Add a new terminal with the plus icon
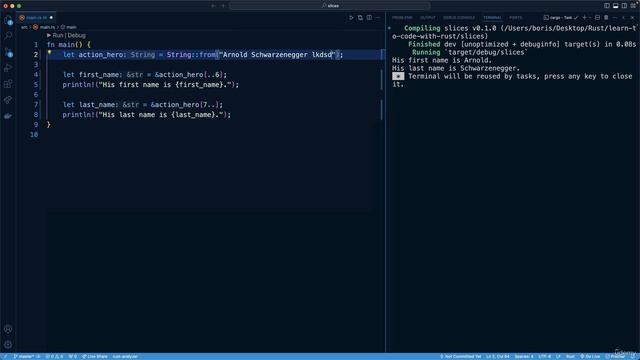The height and width of the screenshot is (360, 640). (584, 18)
